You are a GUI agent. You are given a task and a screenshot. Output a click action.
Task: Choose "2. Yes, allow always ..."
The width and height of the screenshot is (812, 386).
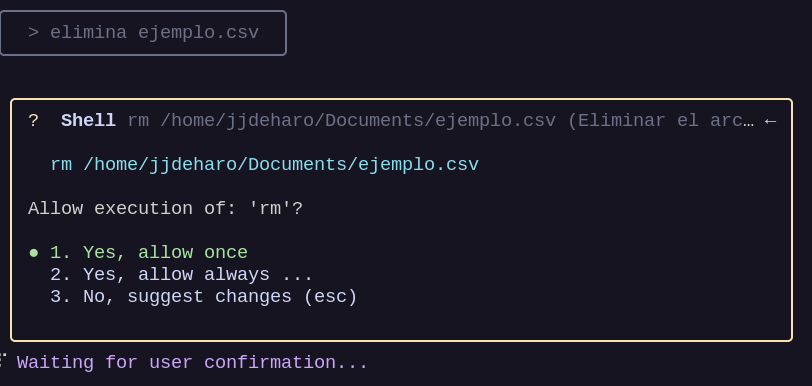(x=181, y=274)
